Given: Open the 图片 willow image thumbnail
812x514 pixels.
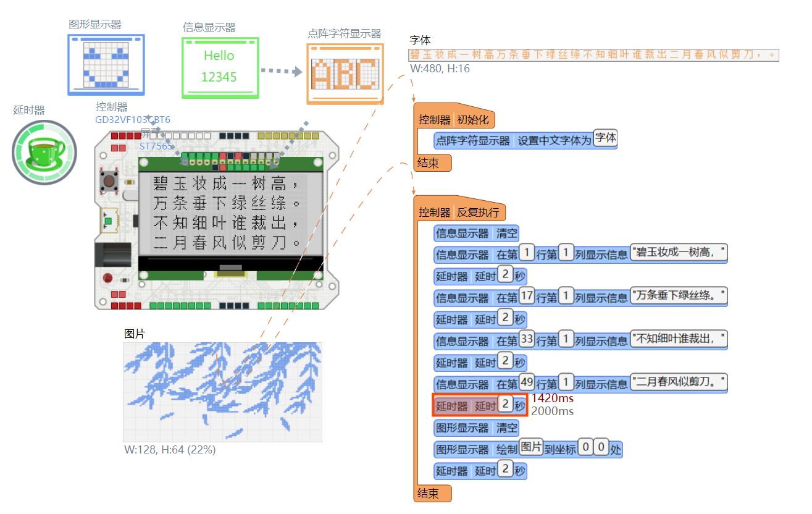Looking at the screenshot, I should 223,392.
